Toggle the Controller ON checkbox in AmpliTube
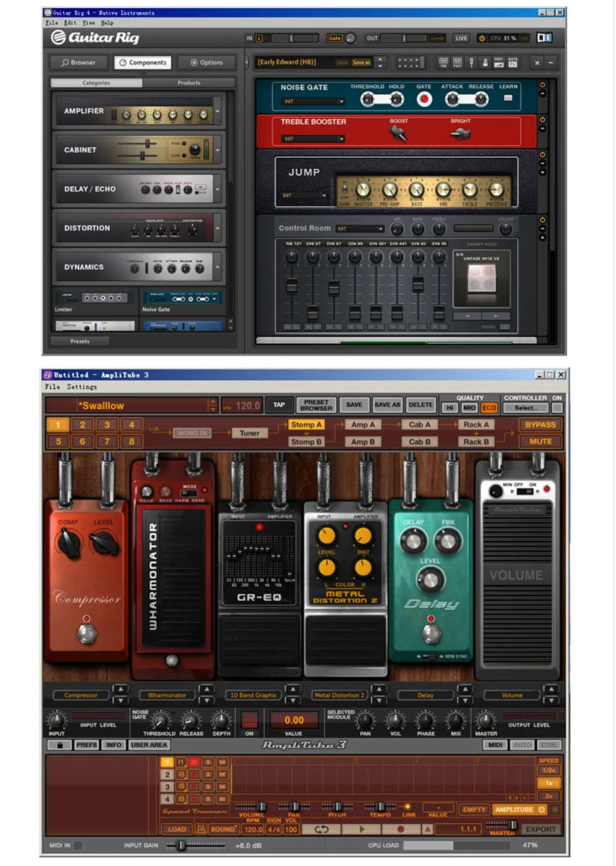 (557, 407)
